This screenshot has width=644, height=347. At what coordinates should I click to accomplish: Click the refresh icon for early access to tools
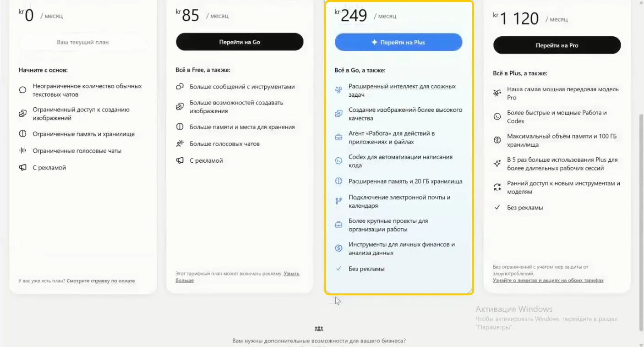[x=497, y=187]
